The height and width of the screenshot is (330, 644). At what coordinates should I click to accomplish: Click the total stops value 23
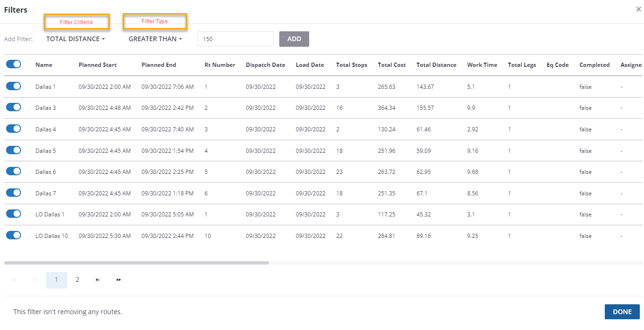pos(340,172)
